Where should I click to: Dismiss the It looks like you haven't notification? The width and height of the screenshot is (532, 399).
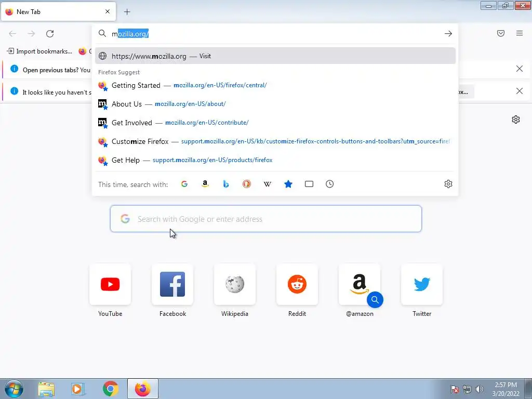[x=520, y=91]
